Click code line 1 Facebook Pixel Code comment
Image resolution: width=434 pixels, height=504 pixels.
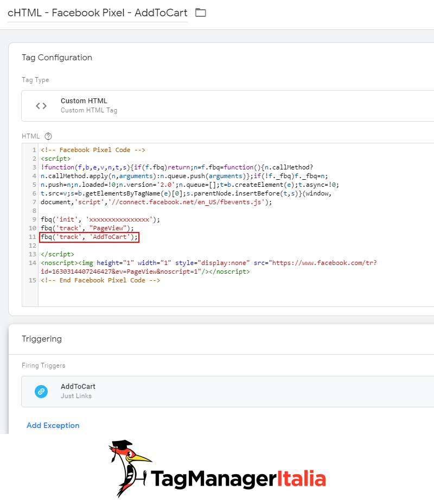pyautogui.click(x=93, y=150)
